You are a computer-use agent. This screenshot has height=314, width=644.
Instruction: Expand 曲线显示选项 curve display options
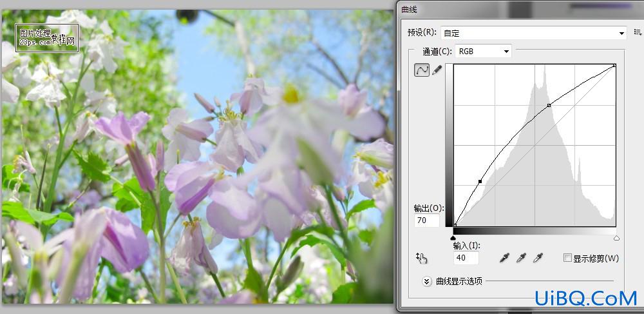(427, 282)
